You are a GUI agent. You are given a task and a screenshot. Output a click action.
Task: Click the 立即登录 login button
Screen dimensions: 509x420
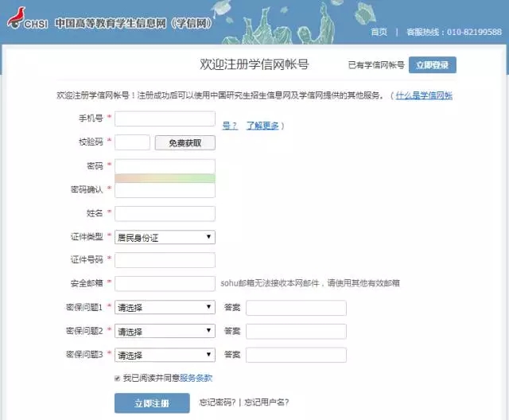point(433,65)
